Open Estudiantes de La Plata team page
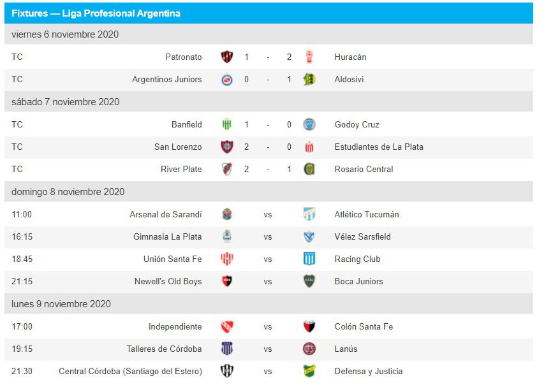 (378, 147)
